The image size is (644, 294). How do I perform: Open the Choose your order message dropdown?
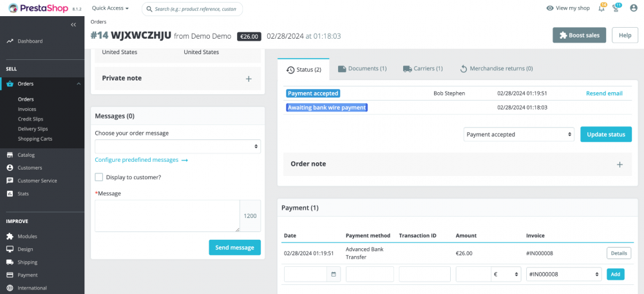[x=178, y=146]
